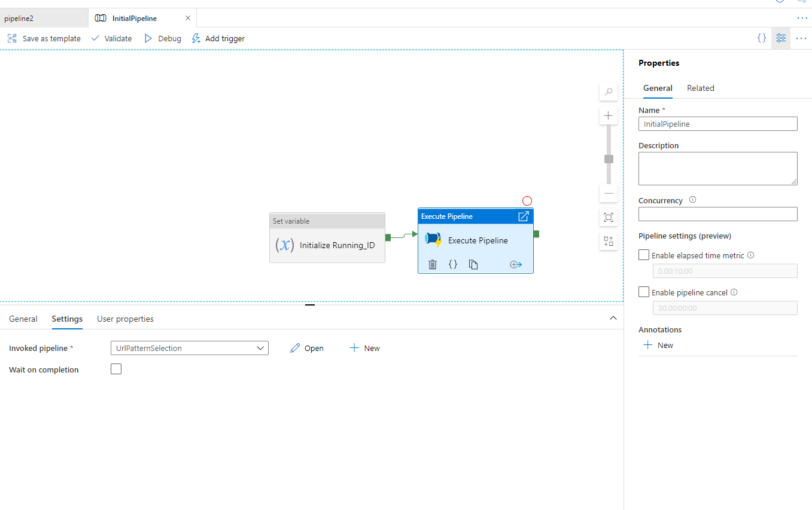812x510 pixels.
Task: Open the Related tab in Properties
Action: pos(700,88)
